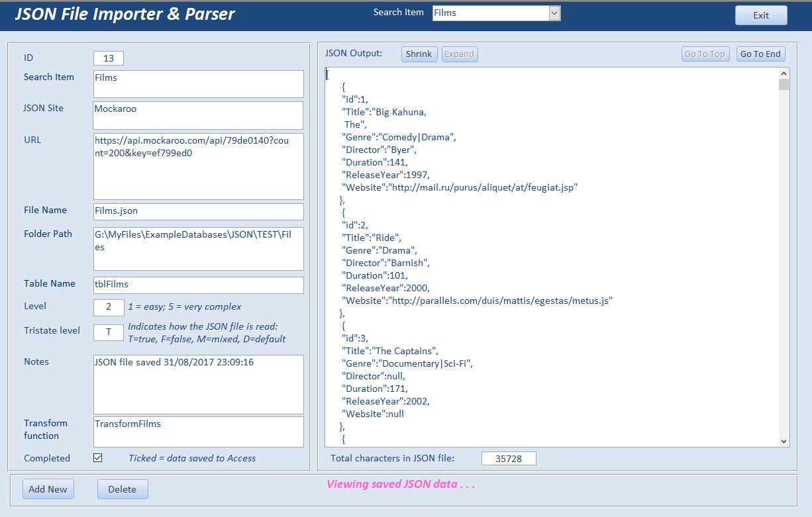Click the Exit button
Viewport: 812px width, 517px height.
click(761, 15)
